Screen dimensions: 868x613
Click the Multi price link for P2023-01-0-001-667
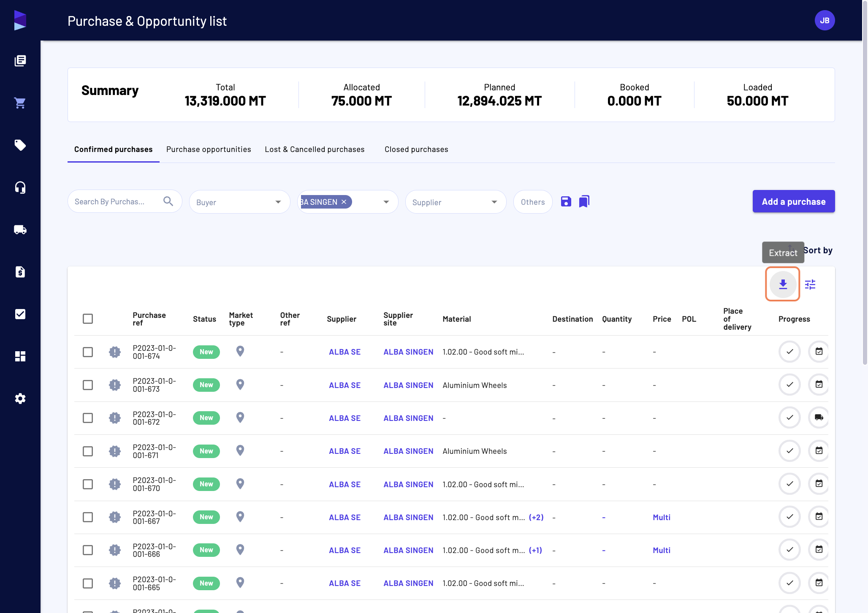pyautogui.click(x=662, y=518)
